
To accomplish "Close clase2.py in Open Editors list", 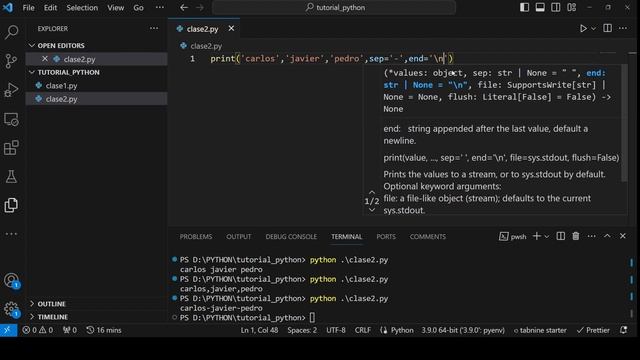I will coord(45,59).
